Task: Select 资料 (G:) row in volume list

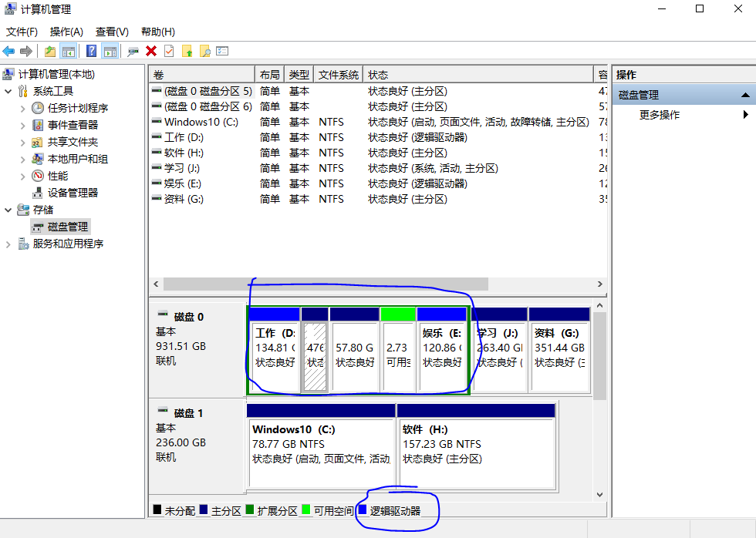Action: coord(378,199)
